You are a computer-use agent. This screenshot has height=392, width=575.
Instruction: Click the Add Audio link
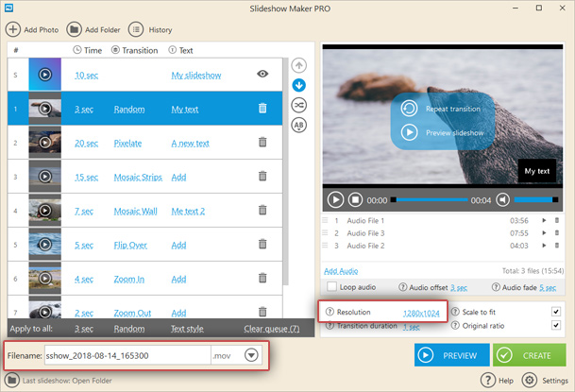341,271
